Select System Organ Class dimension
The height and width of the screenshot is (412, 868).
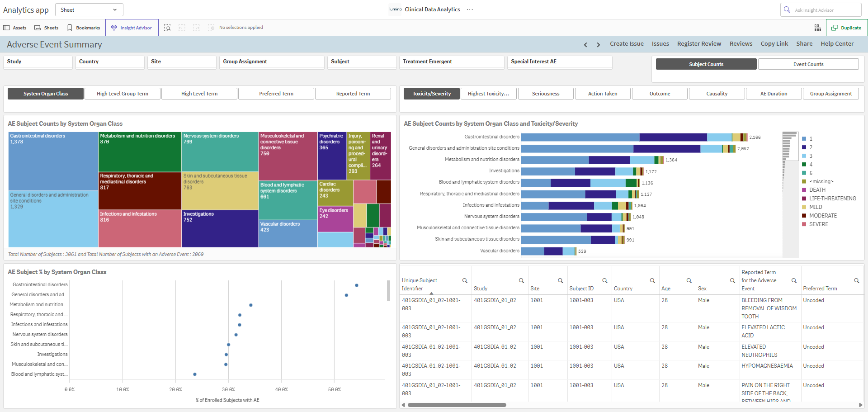(46, 94)
